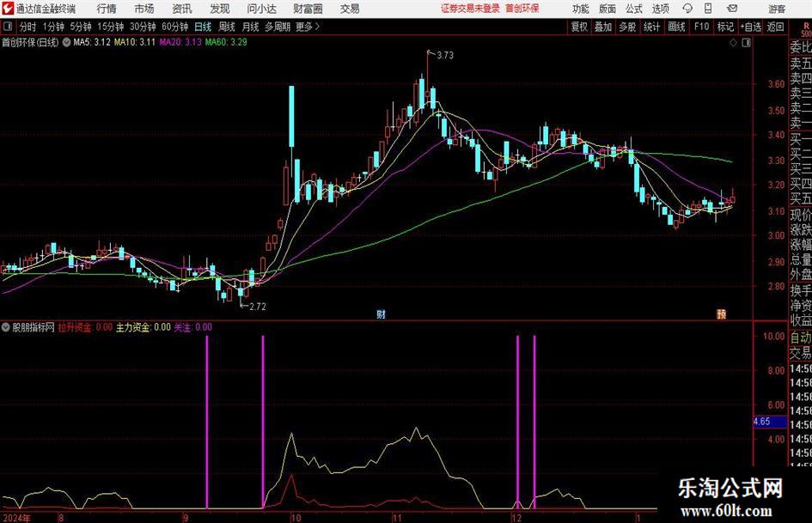
Task: Open the mobile phone icon in title bar
Action: (x=708, y=9)
